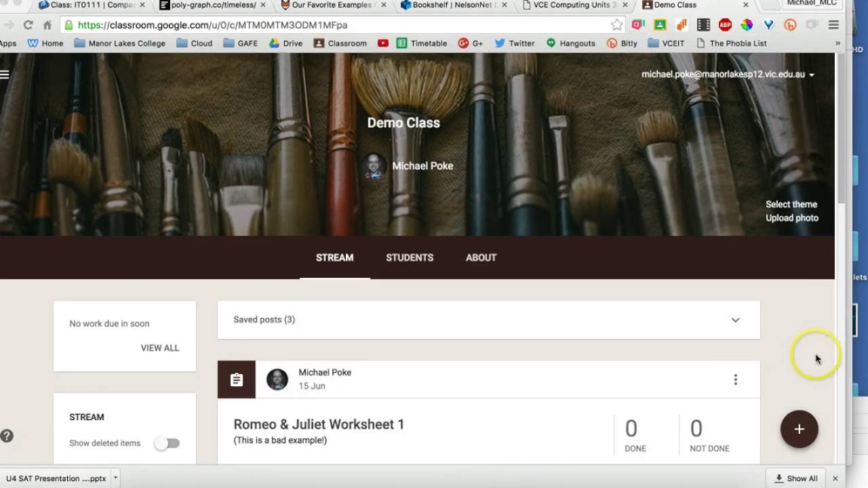Open the Romeo & Juliet Worksheet 1 assignment
868x488 pixels.
(319, 425)
